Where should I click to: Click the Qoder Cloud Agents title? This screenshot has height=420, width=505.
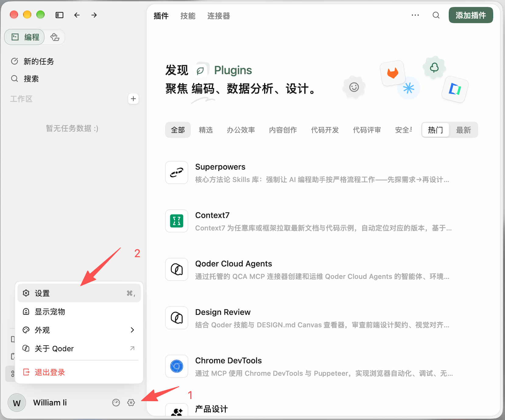coord(234,264)
